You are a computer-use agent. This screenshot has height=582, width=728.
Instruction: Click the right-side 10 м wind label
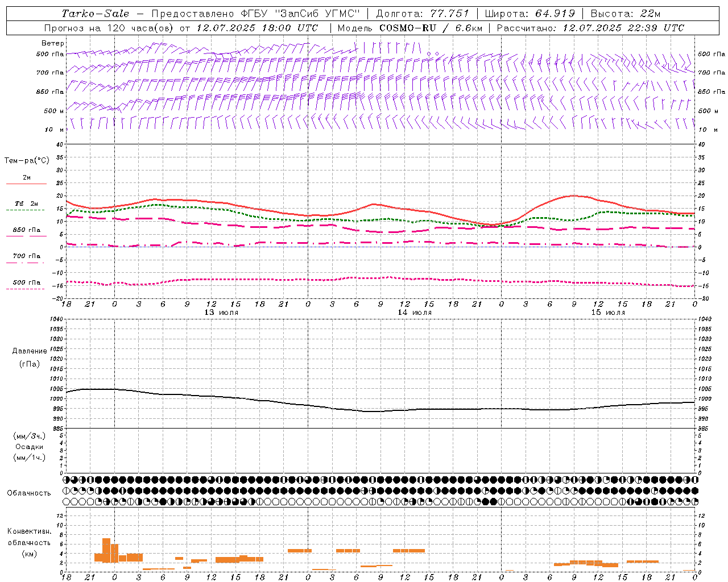pos(708,130)
